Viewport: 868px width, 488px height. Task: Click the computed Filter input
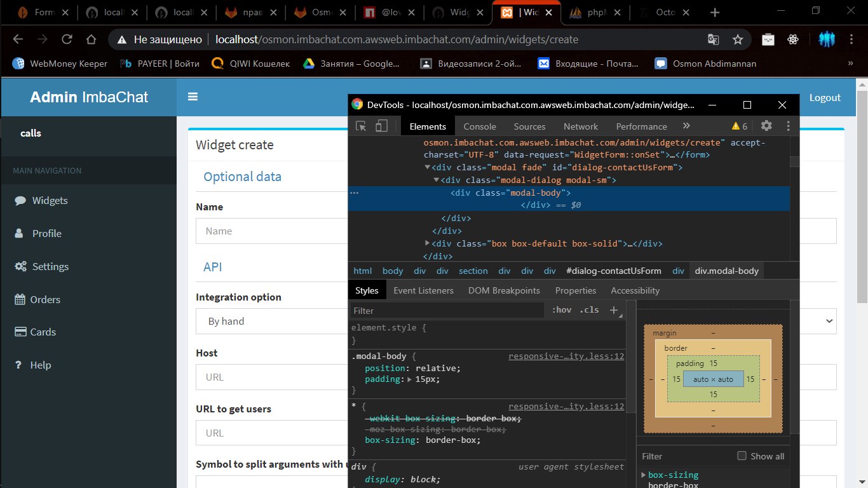(x=685, y=456)
